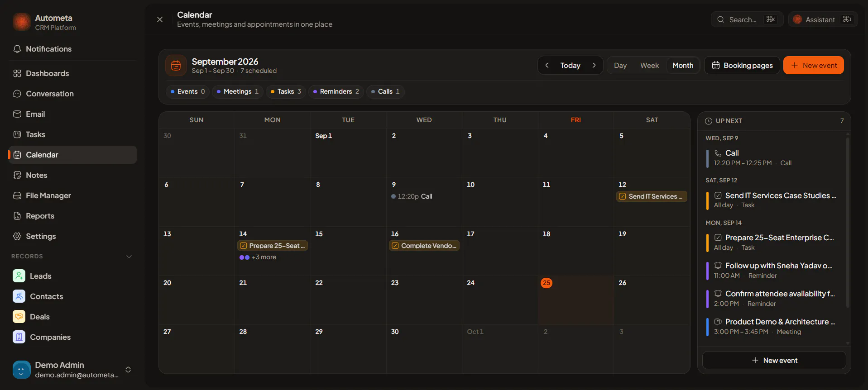This screenshot has height=390, width=868.
Task: Create a New event from the orange button
Action: point(814,65)
